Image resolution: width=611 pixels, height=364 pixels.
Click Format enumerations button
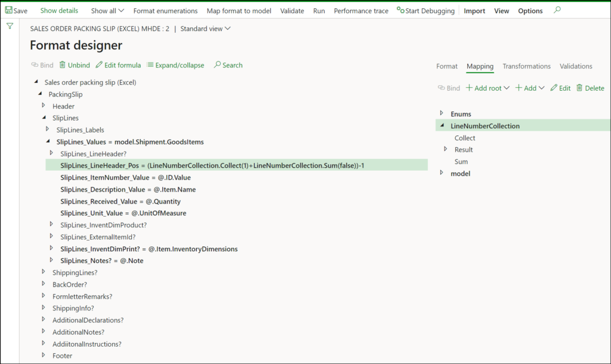[165, 11]
